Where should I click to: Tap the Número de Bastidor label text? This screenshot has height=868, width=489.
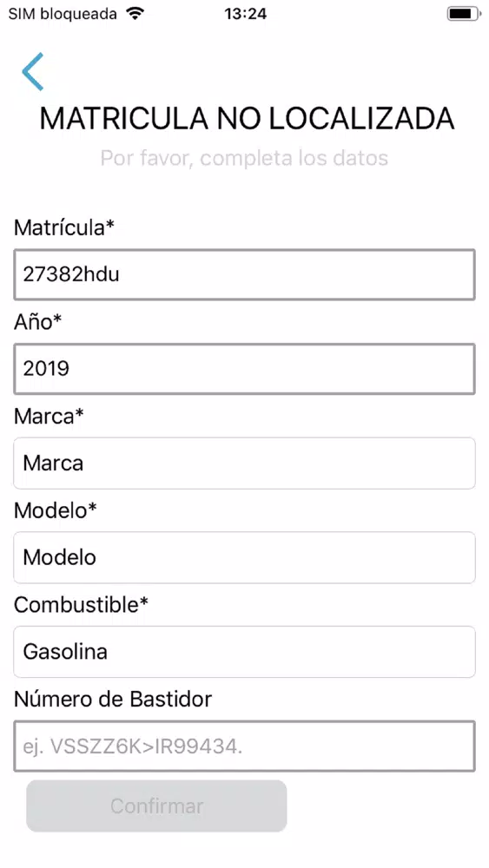pyautogui.click(x=113, y=699)
